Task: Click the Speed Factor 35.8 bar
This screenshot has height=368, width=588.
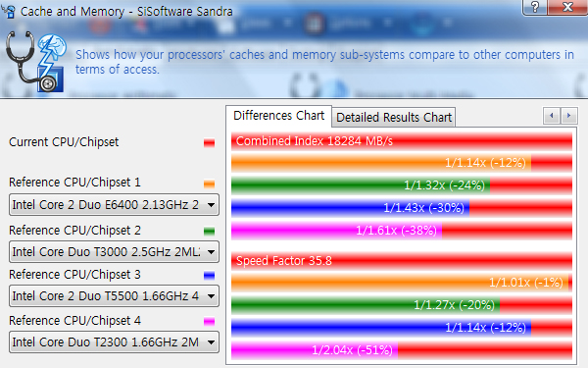Action: (402, 261)
